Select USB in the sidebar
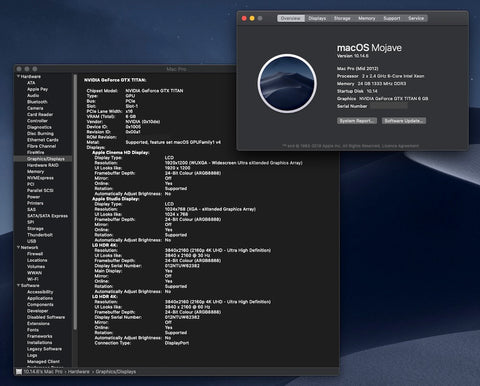The height and width of the screenshot is (386, 480). pos(31,241)
